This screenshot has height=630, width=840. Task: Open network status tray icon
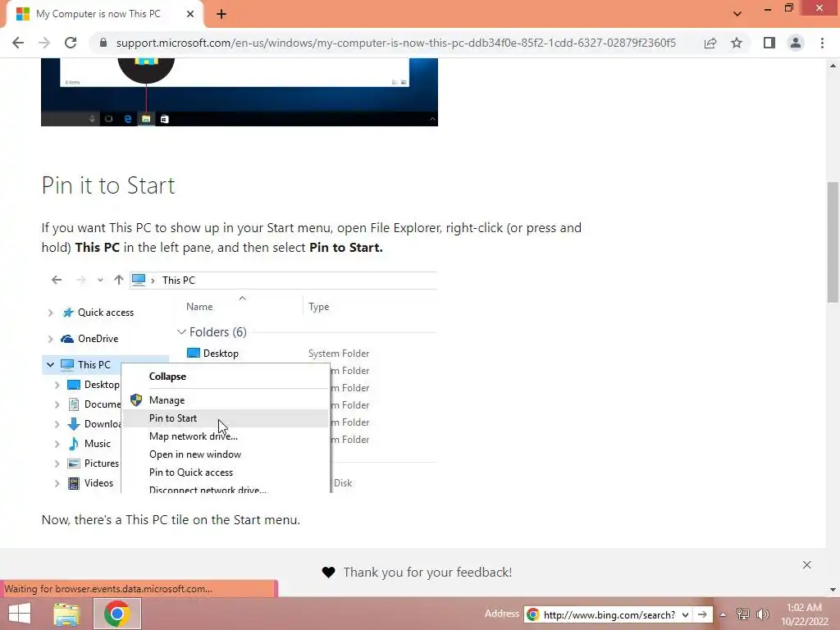743,614
